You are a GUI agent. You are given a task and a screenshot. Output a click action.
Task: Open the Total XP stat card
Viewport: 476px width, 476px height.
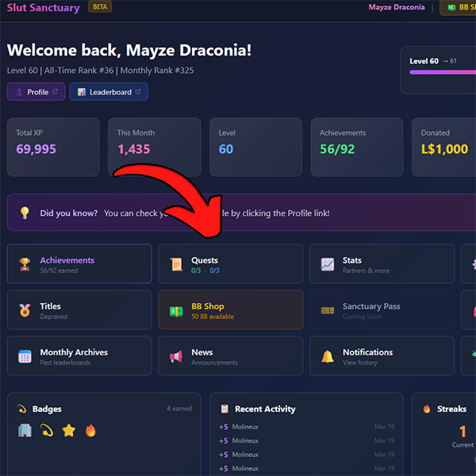[53, 147]
